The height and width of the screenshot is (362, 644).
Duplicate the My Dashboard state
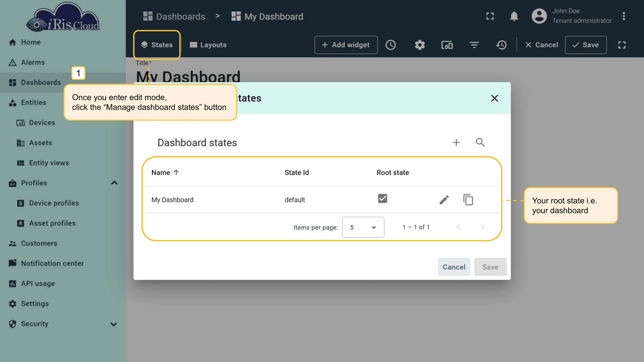[468, 200]
